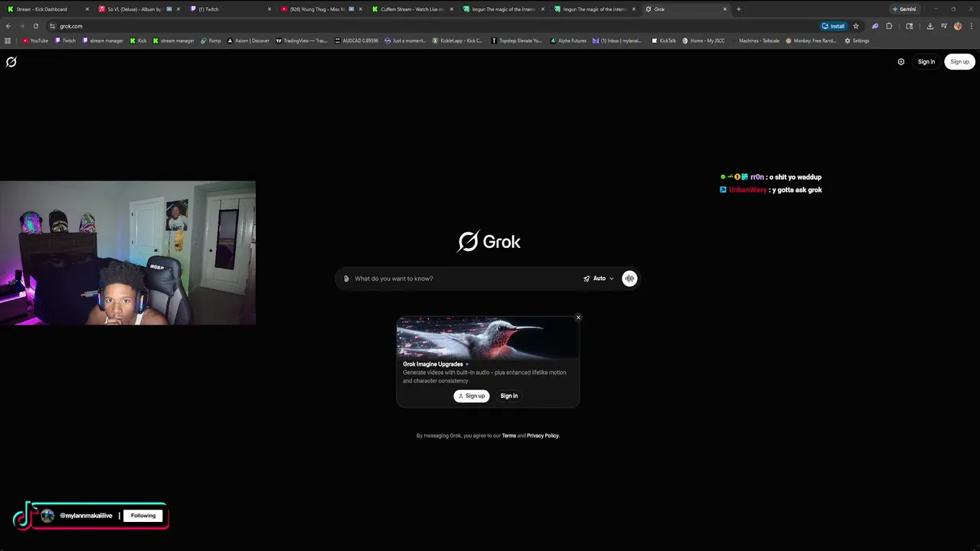Switch to the (1) Twitch tab
This screenshot has width=980, height=551.
click(230, 9)
